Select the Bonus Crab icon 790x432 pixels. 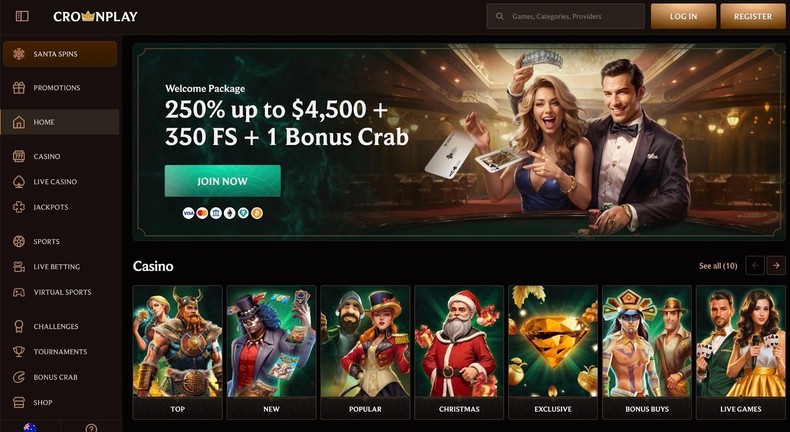(x=19, y=377)
